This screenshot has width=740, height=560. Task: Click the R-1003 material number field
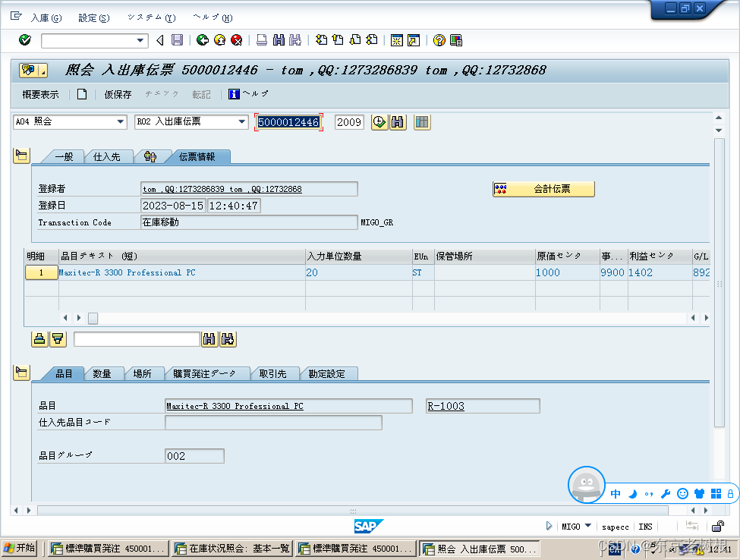tap(483, 406)
